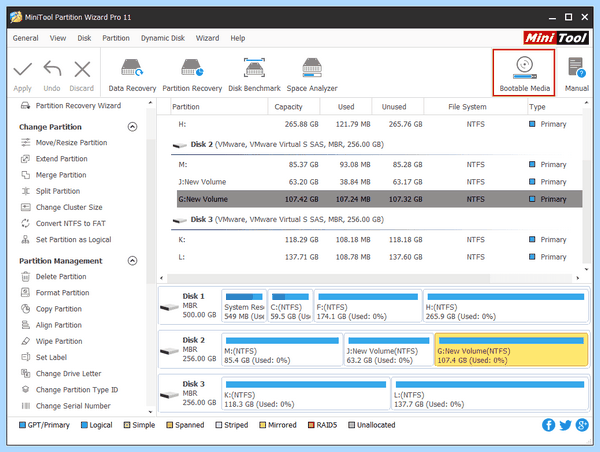Screen dimensions: 600x452
Task: Choose Delete Partition action
Action: 61,277
